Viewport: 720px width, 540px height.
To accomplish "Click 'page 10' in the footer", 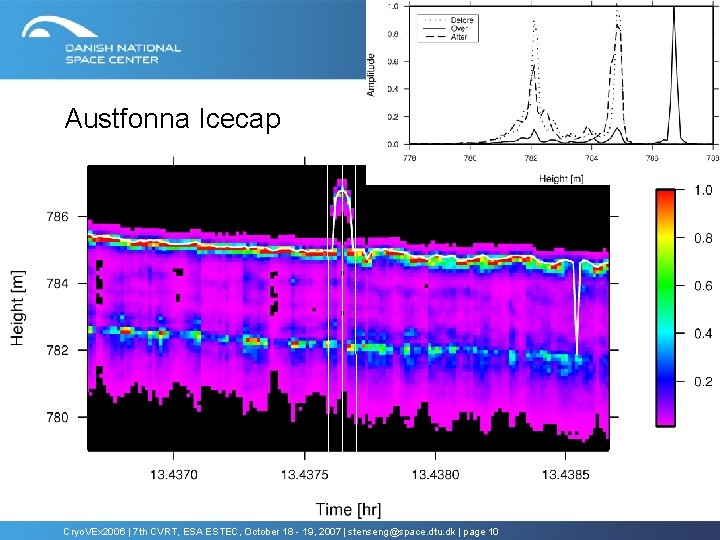I will coord(481,532).
